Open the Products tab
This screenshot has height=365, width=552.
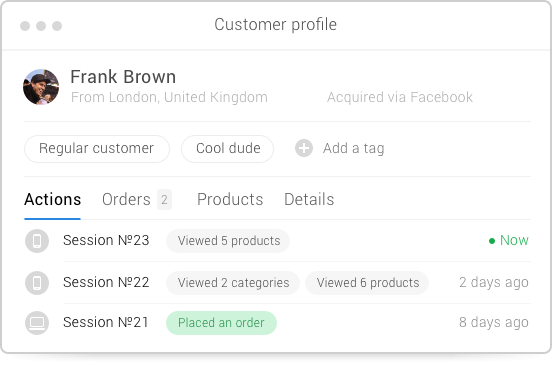click(230, 200)
